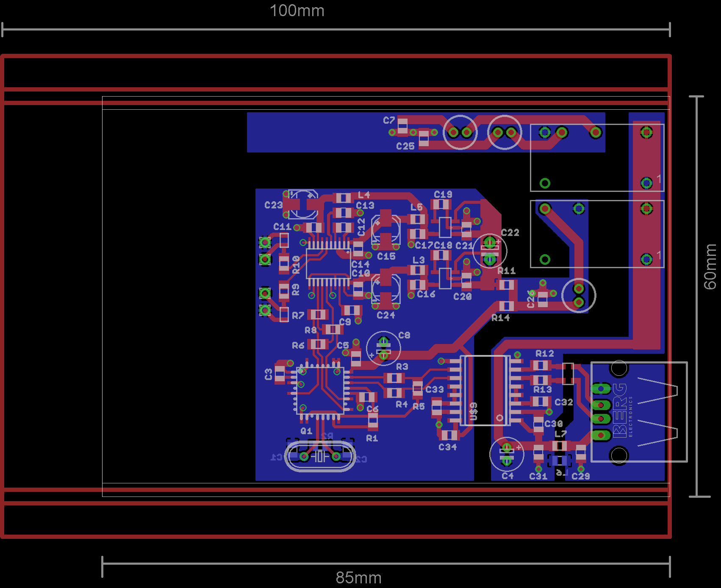721x588 pixels.
Task: Click the L7 inductor label
Action: click(x=560, y=434)
